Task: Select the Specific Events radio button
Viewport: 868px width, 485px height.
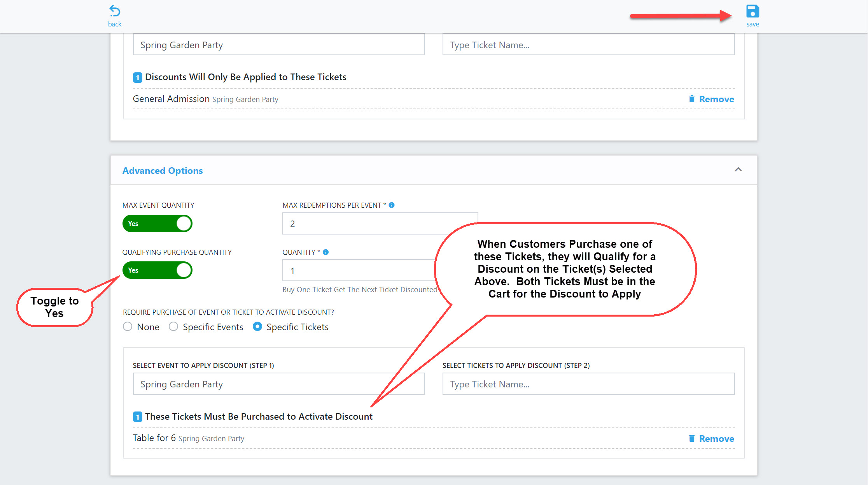Action: (174, 326)
